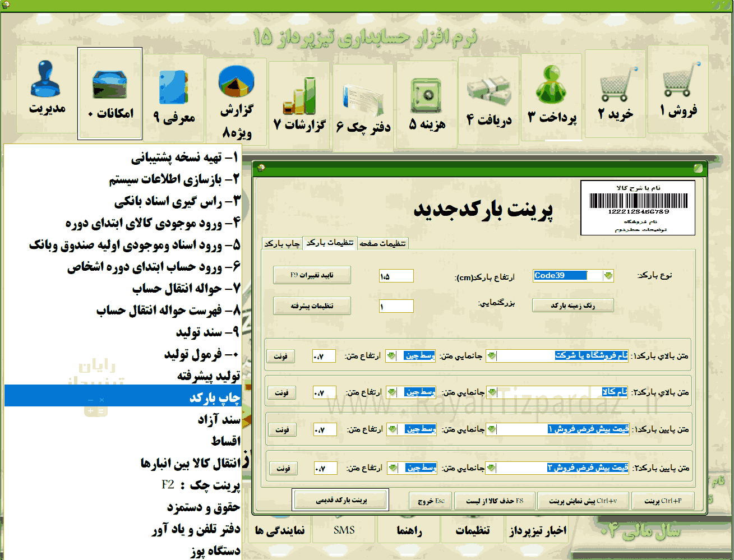Expand متن بالای بارکد۲ text dropdown
This screenshot has width=734, height=560.
click(x=491, y=392)
